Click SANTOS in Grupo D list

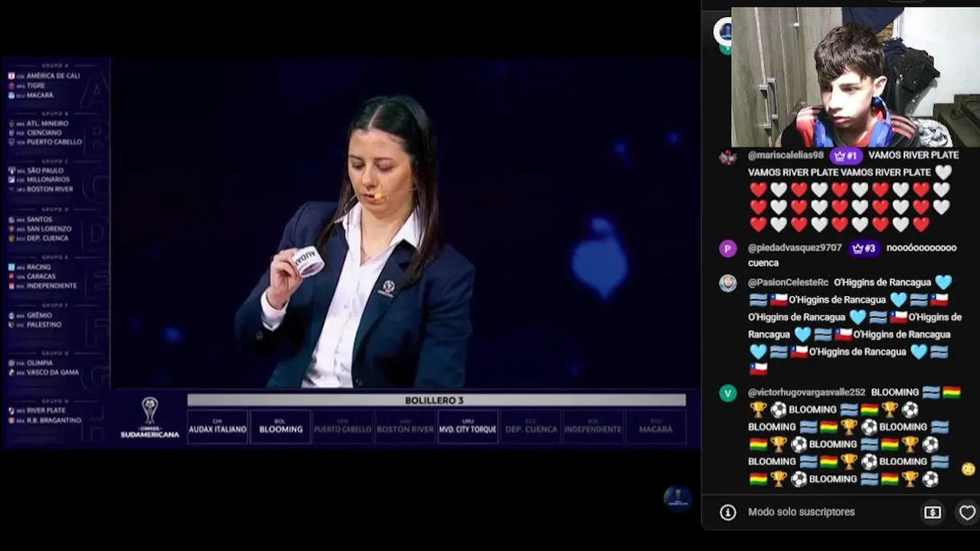(40, 220)
